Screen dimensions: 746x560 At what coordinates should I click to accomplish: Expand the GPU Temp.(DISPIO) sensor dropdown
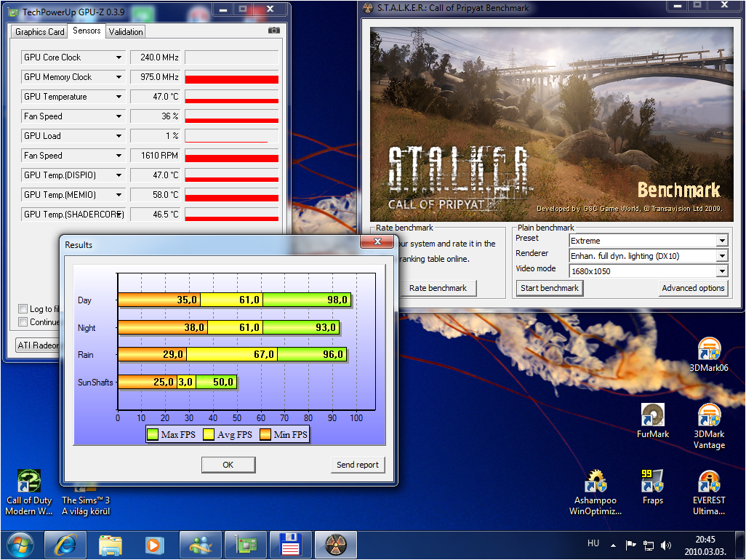pyautogui.click(x=119, y=175)
